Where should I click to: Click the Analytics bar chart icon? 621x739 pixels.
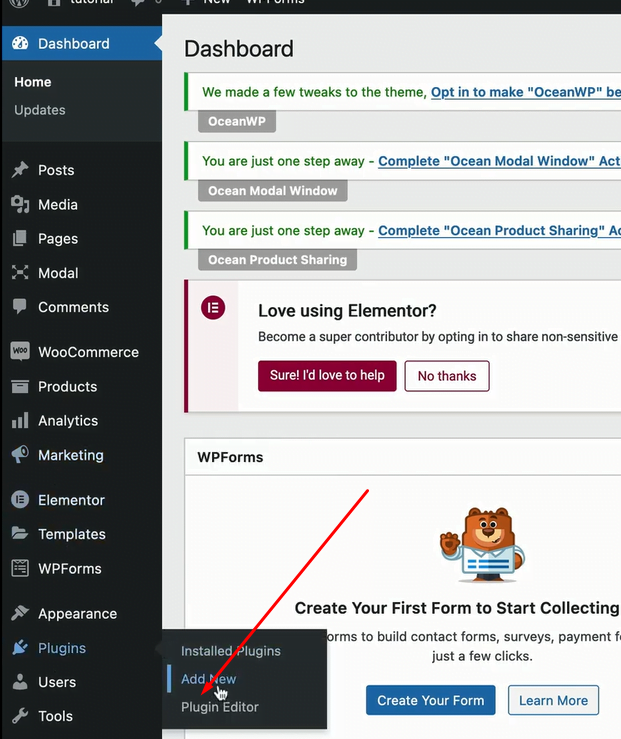pyautogui.click(x=20, y=420)
